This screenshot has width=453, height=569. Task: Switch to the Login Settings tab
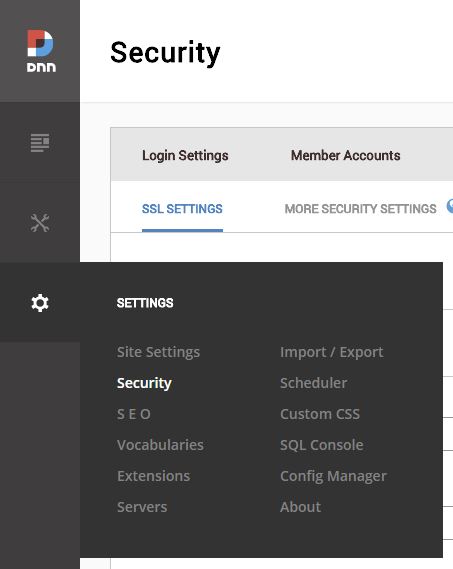pyautogui.click(x=185, y=155)
